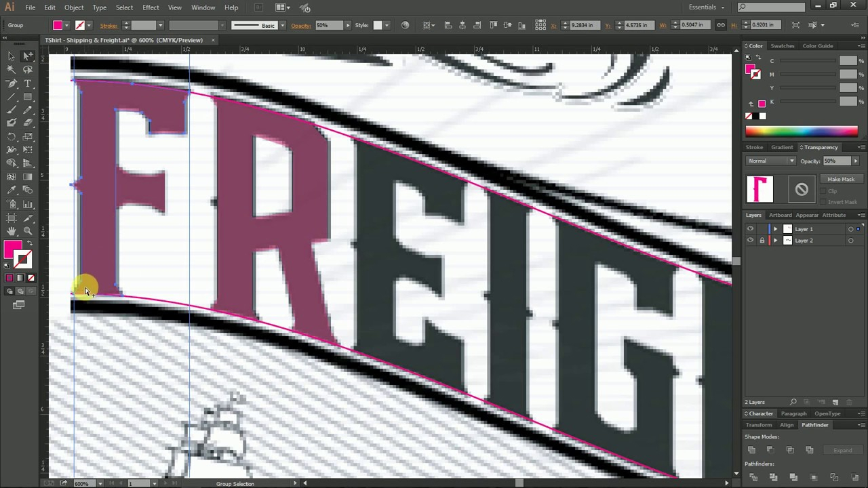Enable the Invert Mask checkbox
Viewport: 868px width, 488px height.
click(823, 202)
